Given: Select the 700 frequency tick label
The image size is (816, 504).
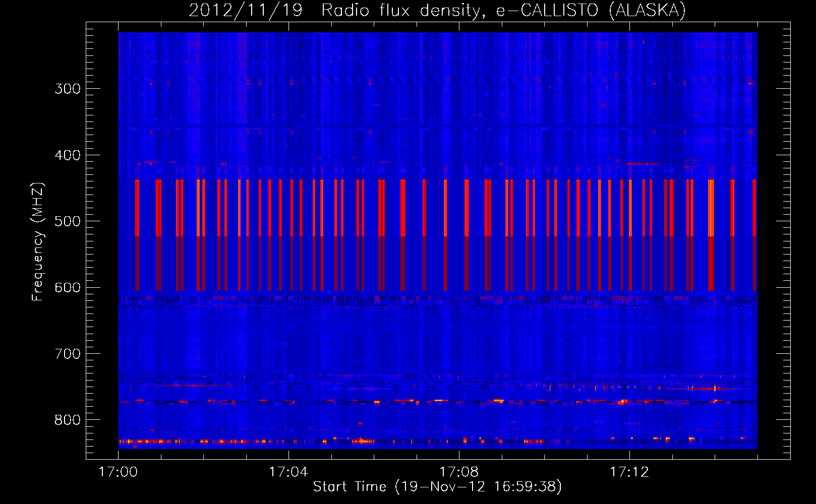Looking at the screenshot, I should (x=68, y=354).
